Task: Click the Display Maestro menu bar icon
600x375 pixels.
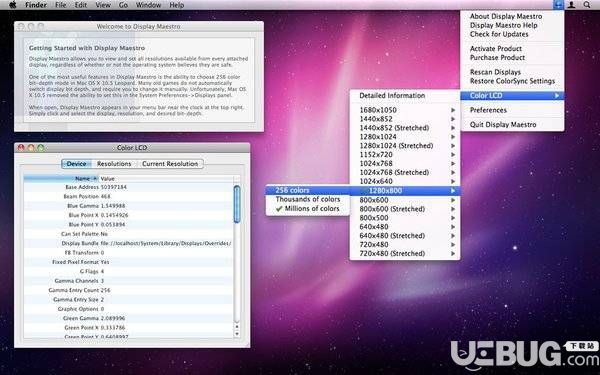Action: click(x=558, y=5)
